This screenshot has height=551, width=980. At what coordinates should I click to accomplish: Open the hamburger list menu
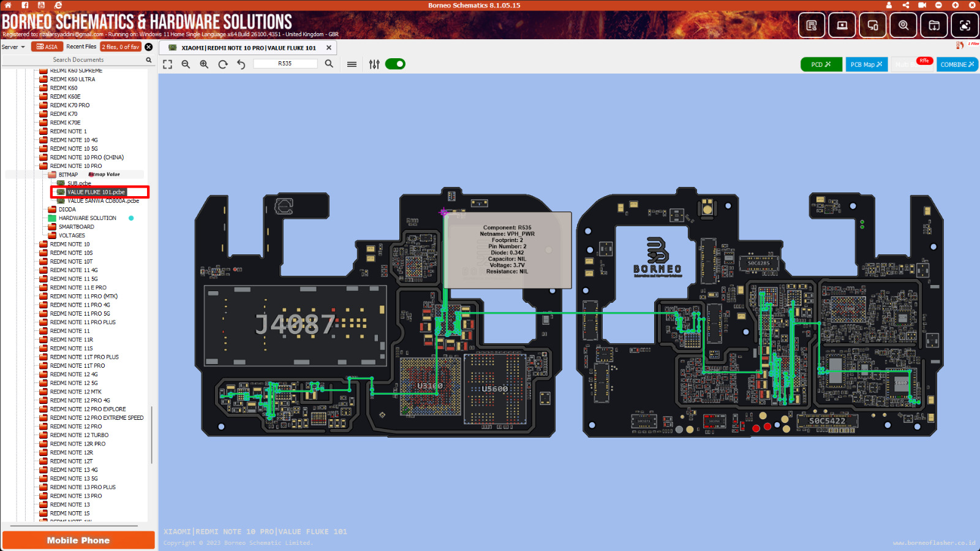[x=352, y=64]
